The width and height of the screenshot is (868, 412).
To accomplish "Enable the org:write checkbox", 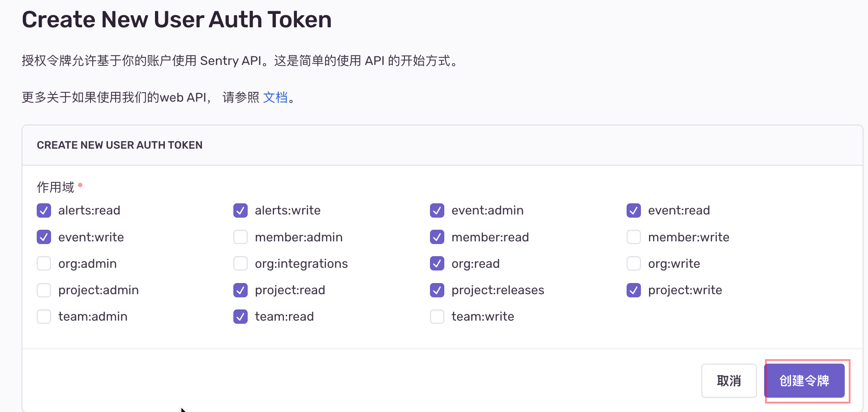I will pyautogui.click(x=634, y=263).
